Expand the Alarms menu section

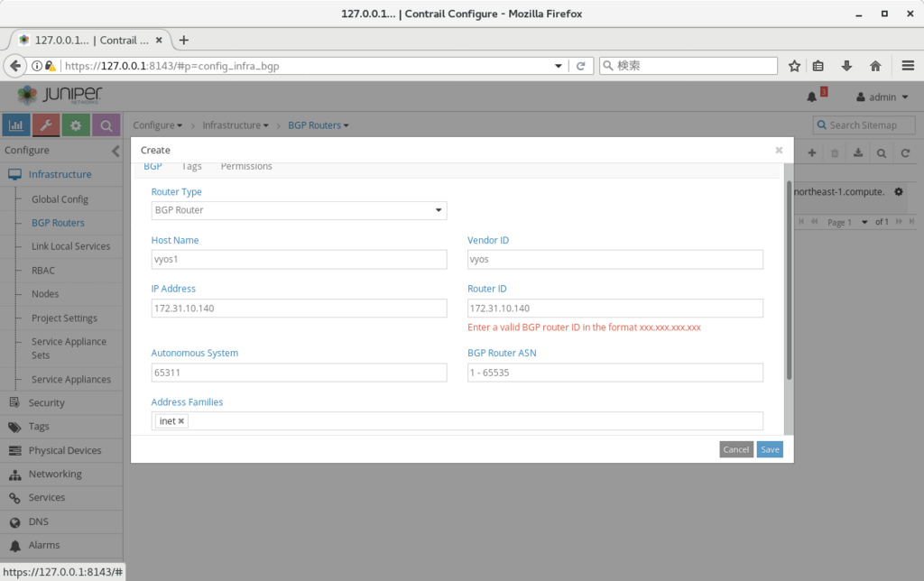(x=44, y=546)
